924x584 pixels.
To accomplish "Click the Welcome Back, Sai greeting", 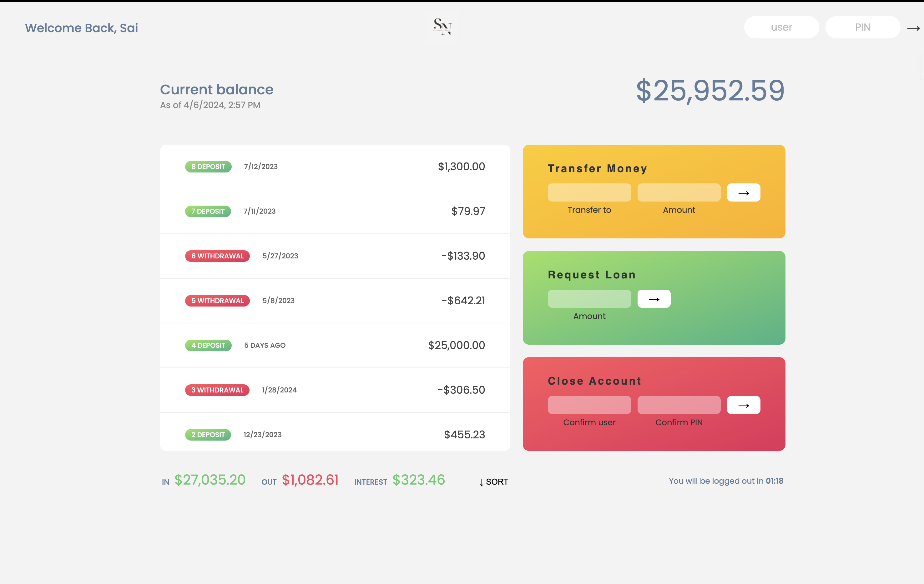I will pos(81,28).
